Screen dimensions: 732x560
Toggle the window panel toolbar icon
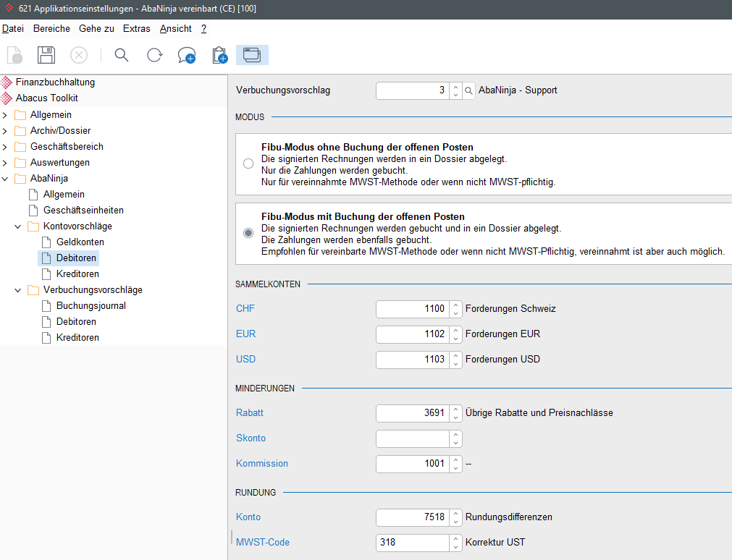pos(252,55)
